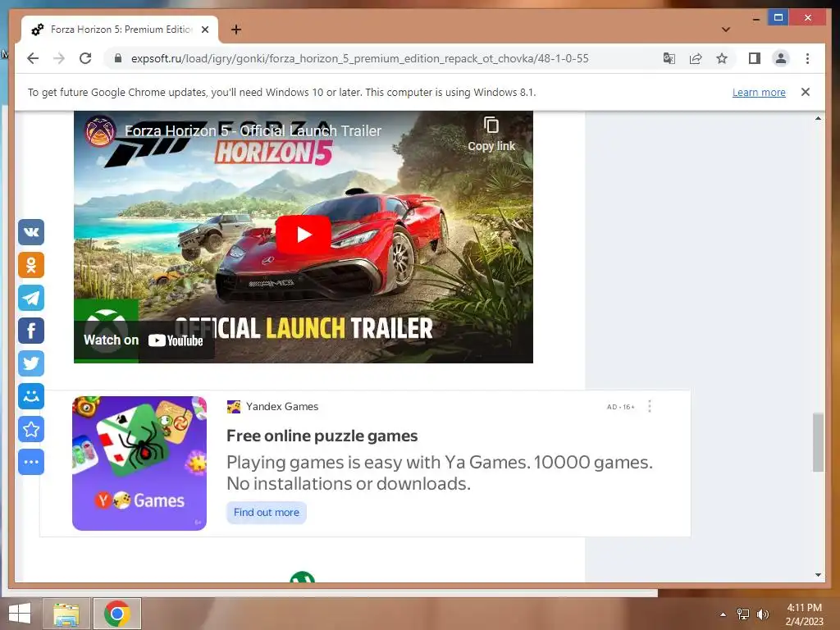Image resolution: width=840 pixels, height=630 pixels.
Task: Open network status tray icon
Action: click(x=743, y=614)
